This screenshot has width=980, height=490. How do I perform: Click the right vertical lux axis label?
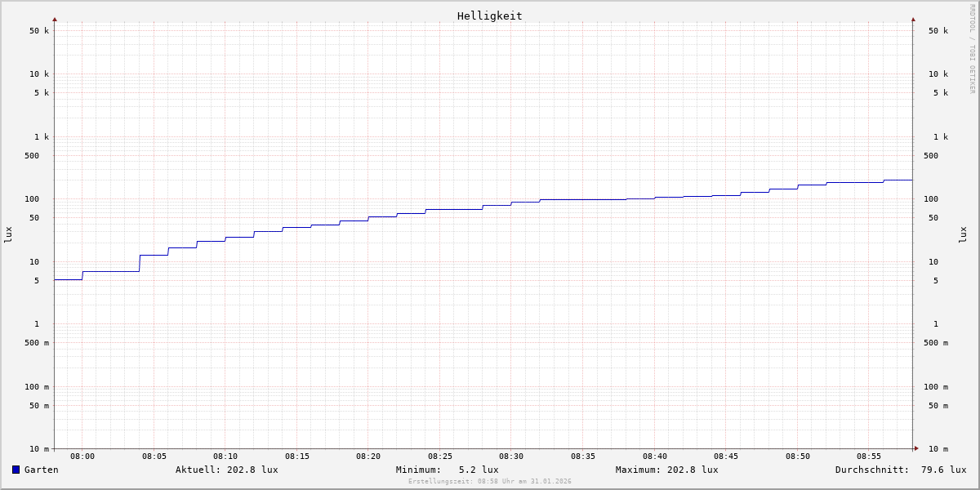(963, 234)
